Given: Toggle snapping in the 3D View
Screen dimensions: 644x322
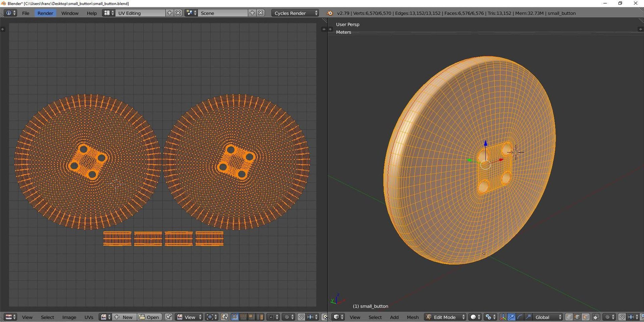Looking at the screenshot, I should pos(622,317).
